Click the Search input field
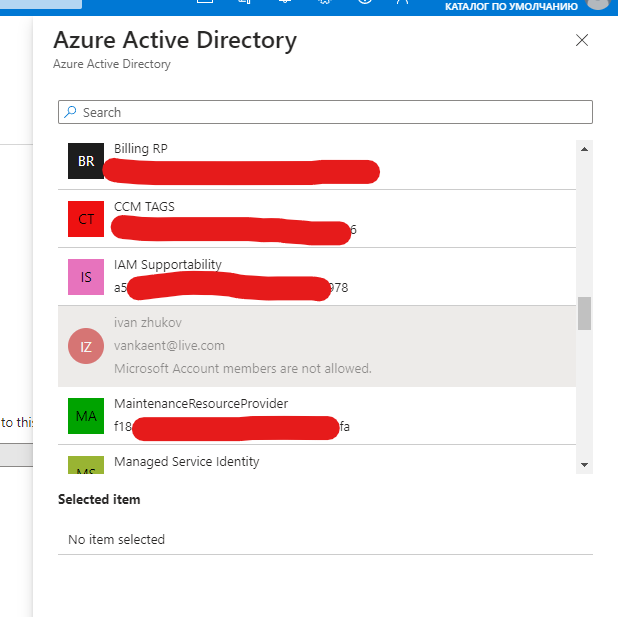Viewport: 618px width, 617px height. click(325, 112)
